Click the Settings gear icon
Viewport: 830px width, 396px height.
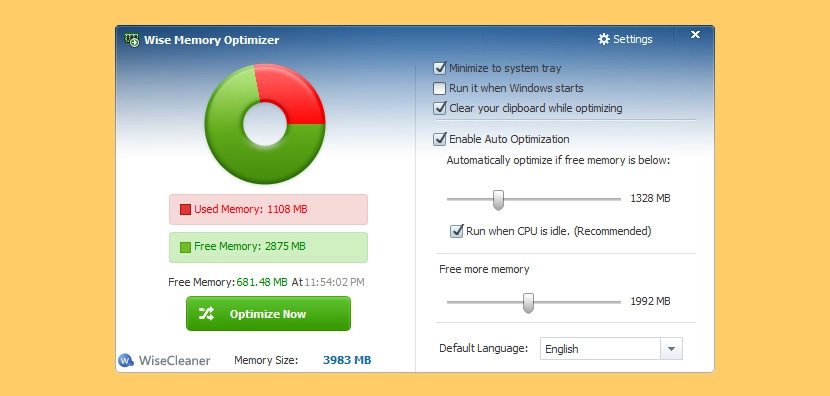(x=603, y=39)
